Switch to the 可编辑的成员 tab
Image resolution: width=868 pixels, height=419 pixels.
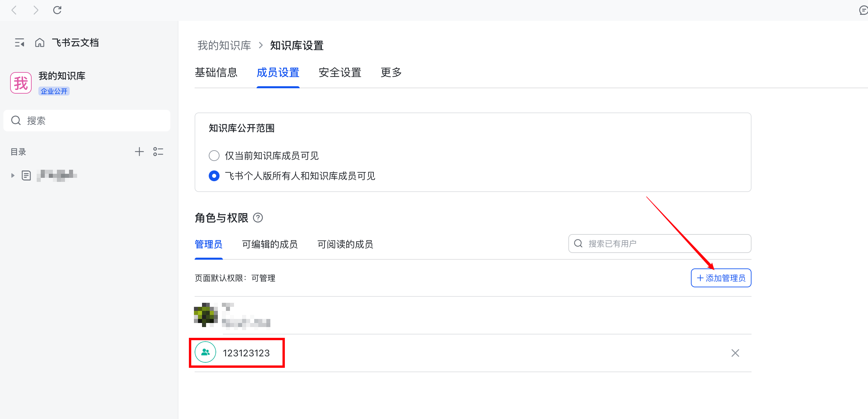click(x=270, y=245)
